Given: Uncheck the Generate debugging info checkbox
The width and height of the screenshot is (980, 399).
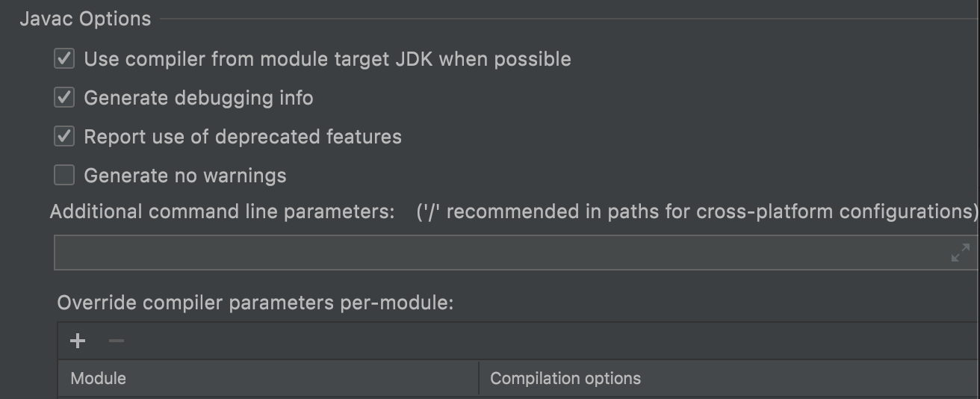Looking at the screenshot, I should [64, 97].
